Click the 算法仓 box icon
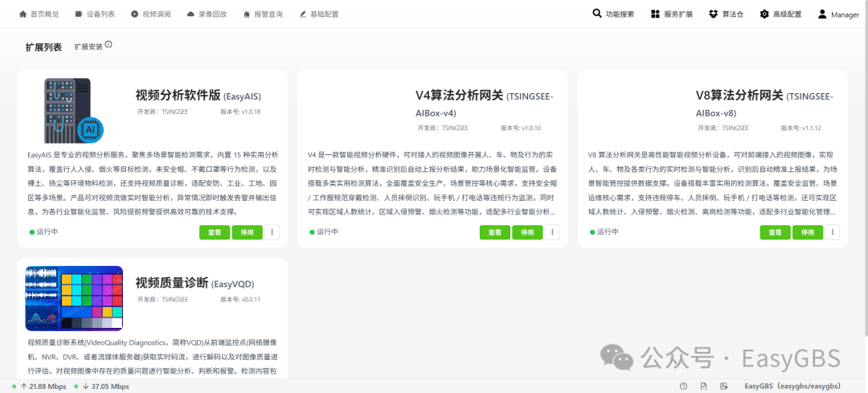Screen dimensions: 868x393 click(x=714, y=14)
